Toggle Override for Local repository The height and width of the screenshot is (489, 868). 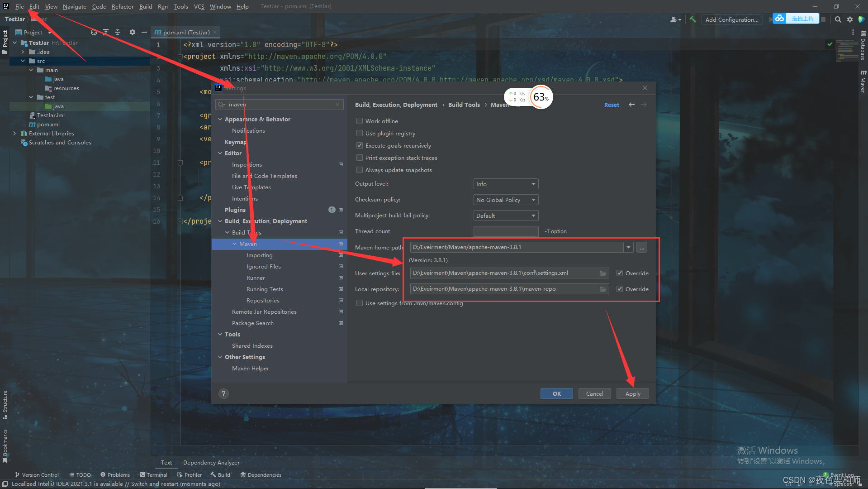(620, 289)
